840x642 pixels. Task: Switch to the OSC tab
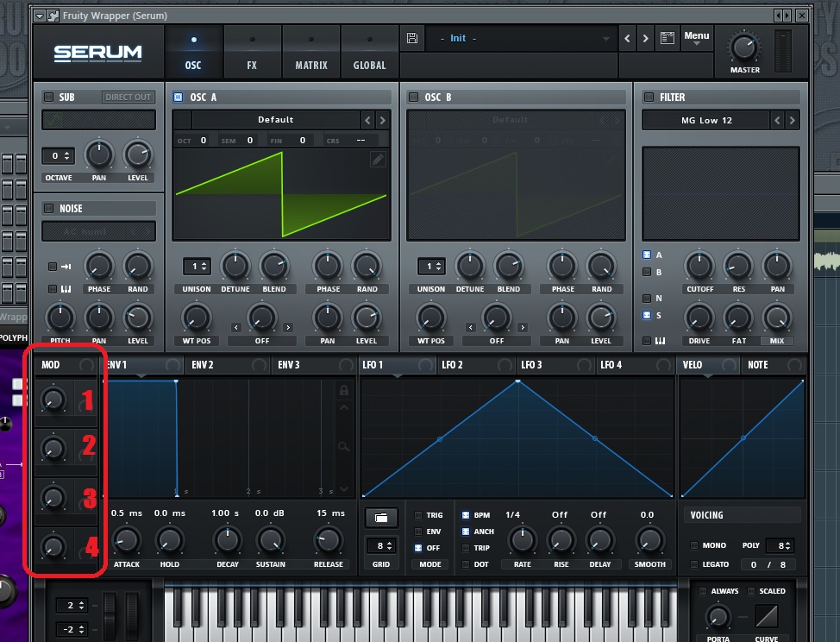(193, 53)
